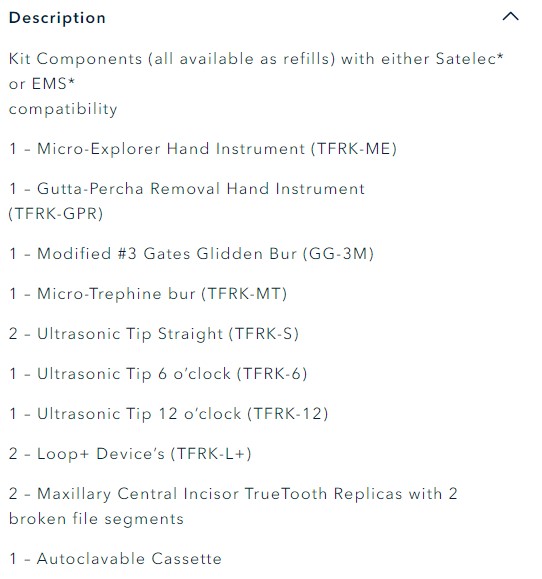Click the broken file segments text
The image size is (542, 579).
point(96,519)
